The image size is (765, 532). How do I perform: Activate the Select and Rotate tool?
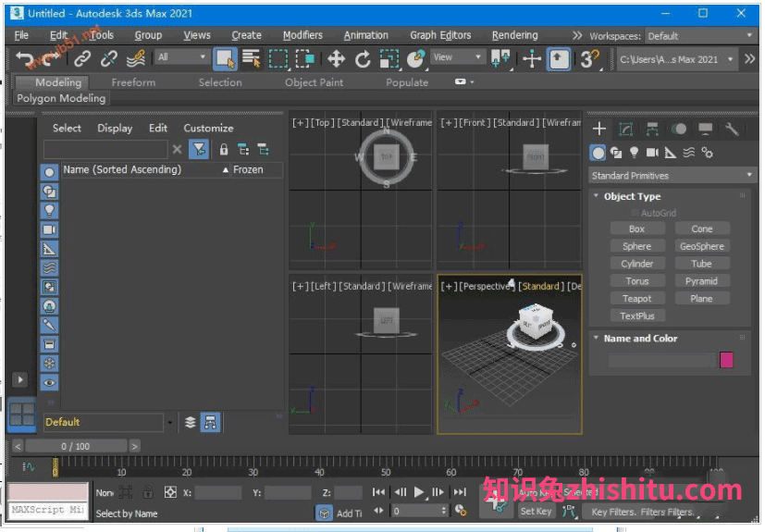363,59
